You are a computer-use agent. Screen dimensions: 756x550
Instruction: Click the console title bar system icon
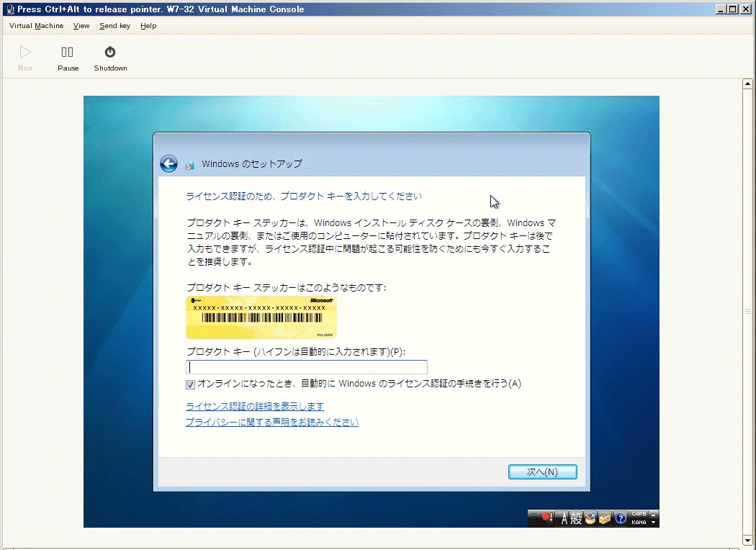11,9
